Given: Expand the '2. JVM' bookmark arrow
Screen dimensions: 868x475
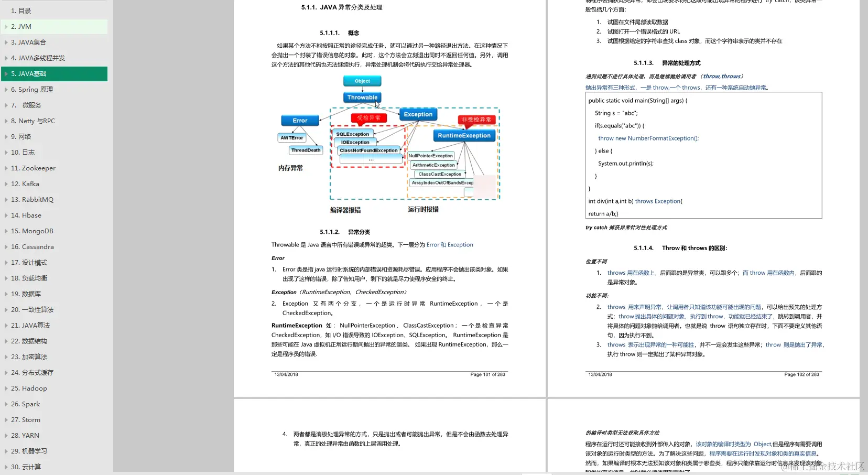Looking at the screenshot, I should coord(6,26).
